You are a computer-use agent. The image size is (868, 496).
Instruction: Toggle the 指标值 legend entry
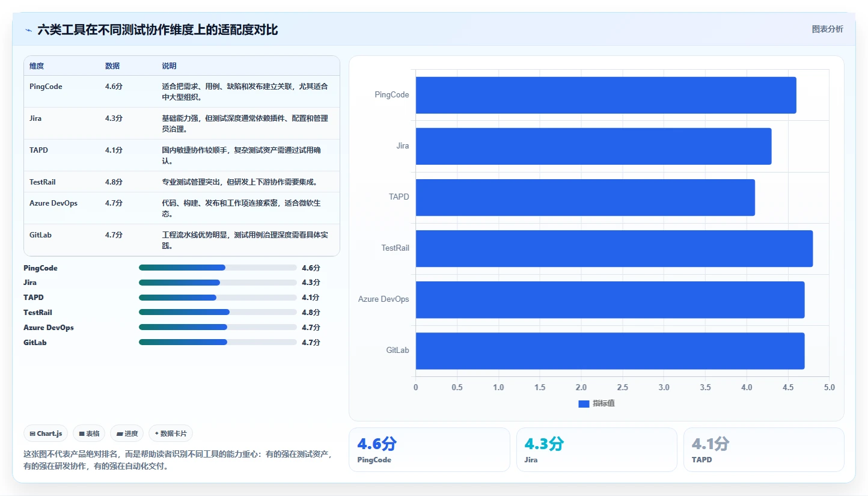coord(596,403)
